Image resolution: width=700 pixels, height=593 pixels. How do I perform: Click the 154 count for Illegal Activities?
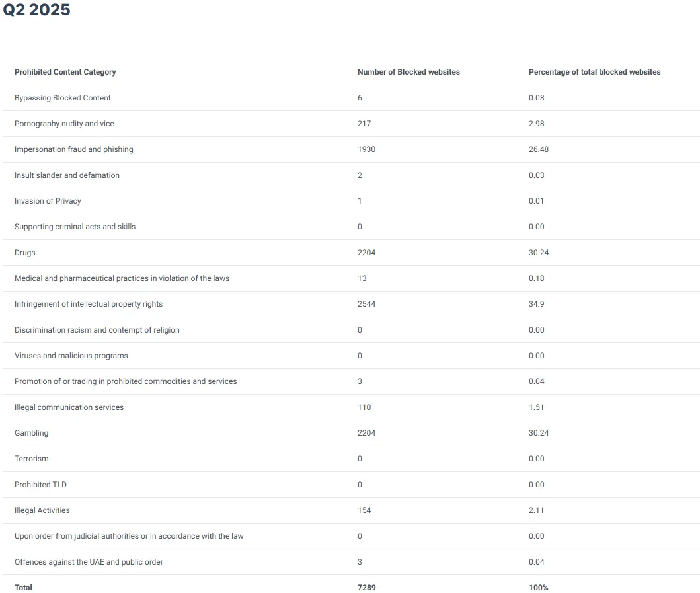point(364,510)
